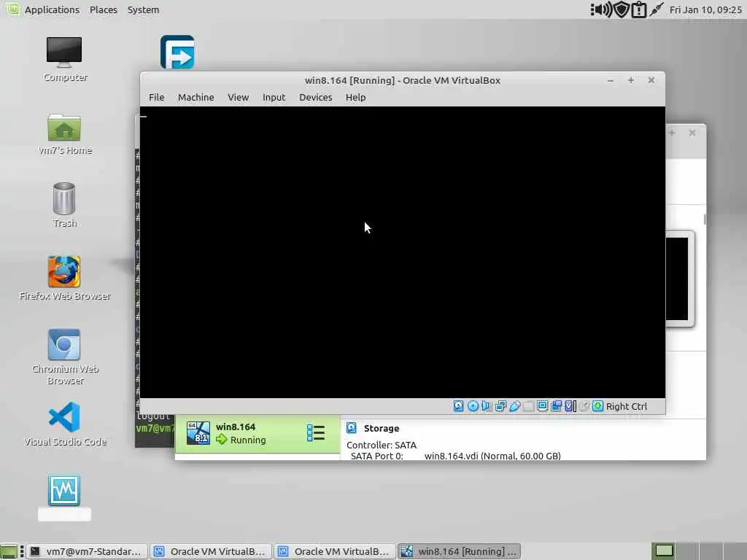Click the Storage hard disk icon

click(x=352, y=428)
